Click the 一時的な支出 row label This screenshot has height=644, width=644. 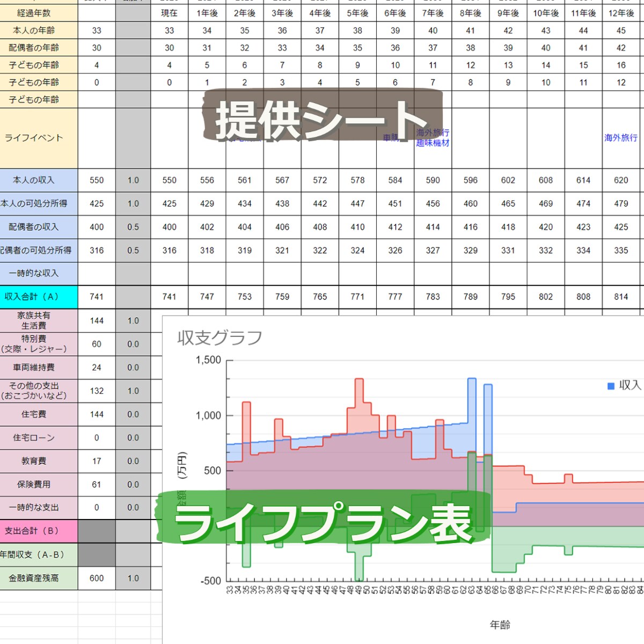click(x=34, y=508)
